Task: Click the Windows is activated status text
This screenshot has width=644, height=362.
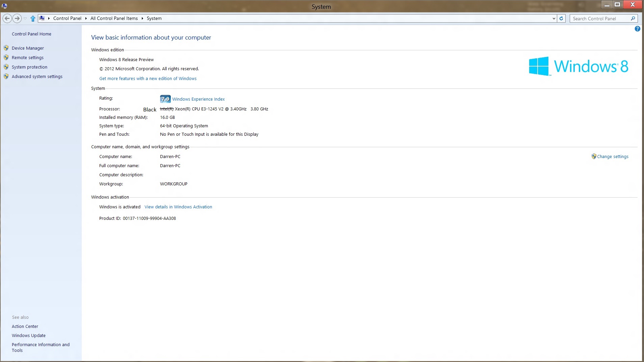Action: coord(120,207)
